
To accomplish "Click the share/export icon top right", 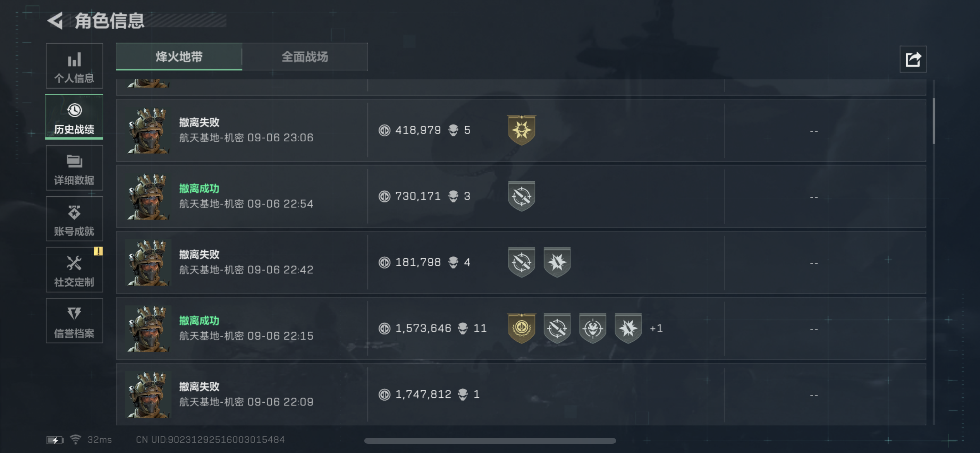I will tap(913, 58).
